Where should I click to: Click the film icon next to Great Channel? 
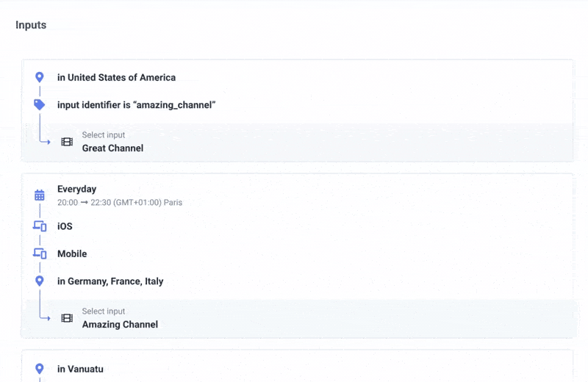point(67,142)
